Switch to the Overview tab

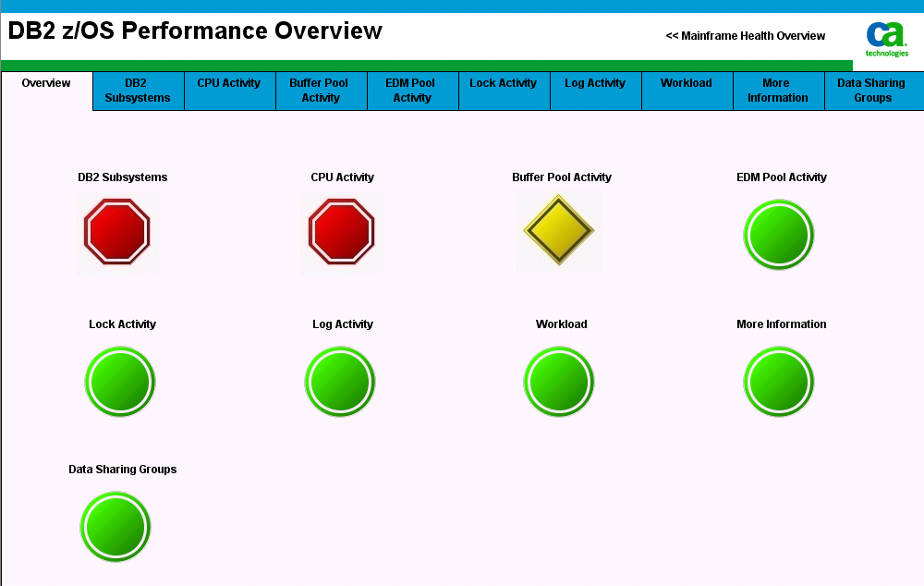click(46, 91)
